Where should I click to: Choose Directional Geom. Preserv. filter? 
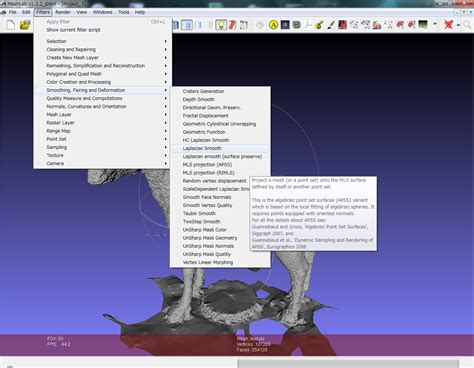click(x=220, y=107)
